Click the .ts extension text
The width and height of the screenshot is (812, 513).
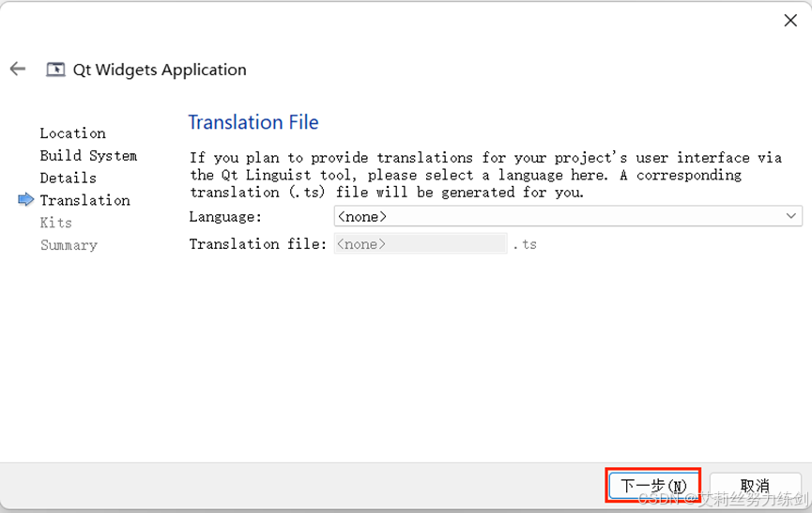tap(525, 244)
